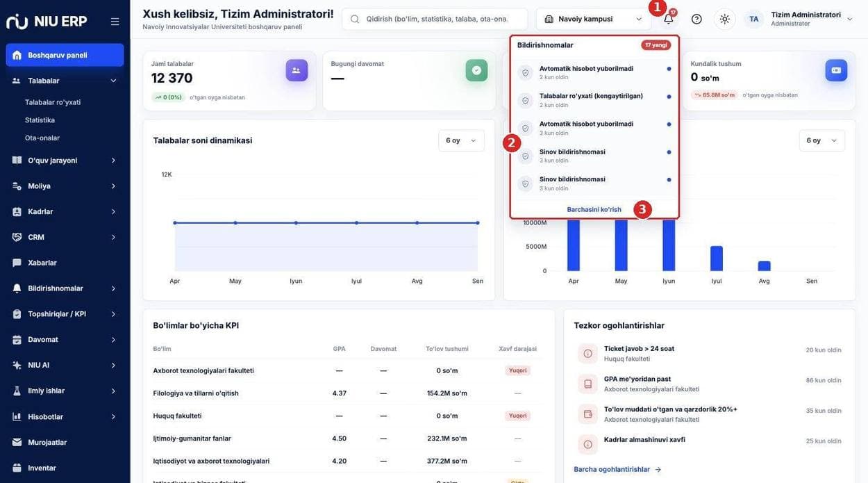868x483 pixels.
Task: Collapse sidebar with the hamburger menu icon
Action: 115,22
